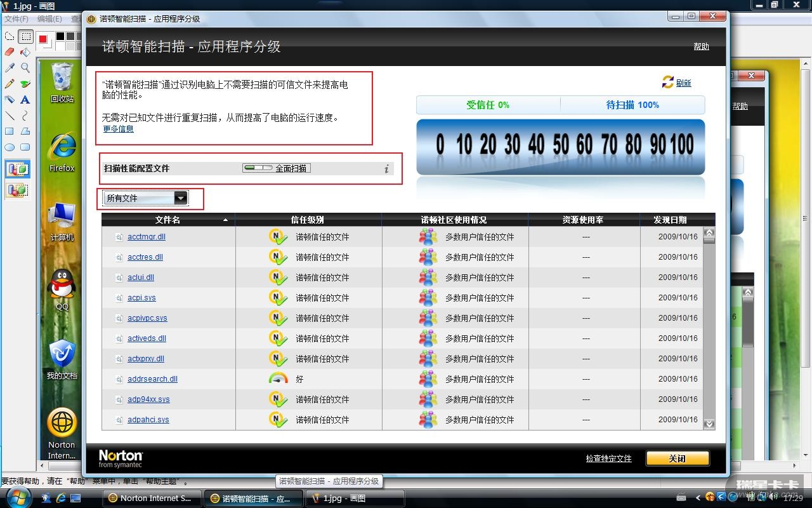This screenshot has height=508, width=812.
Task: Click the info icon beside scan performance profile
Action: (x=386, y=169)
